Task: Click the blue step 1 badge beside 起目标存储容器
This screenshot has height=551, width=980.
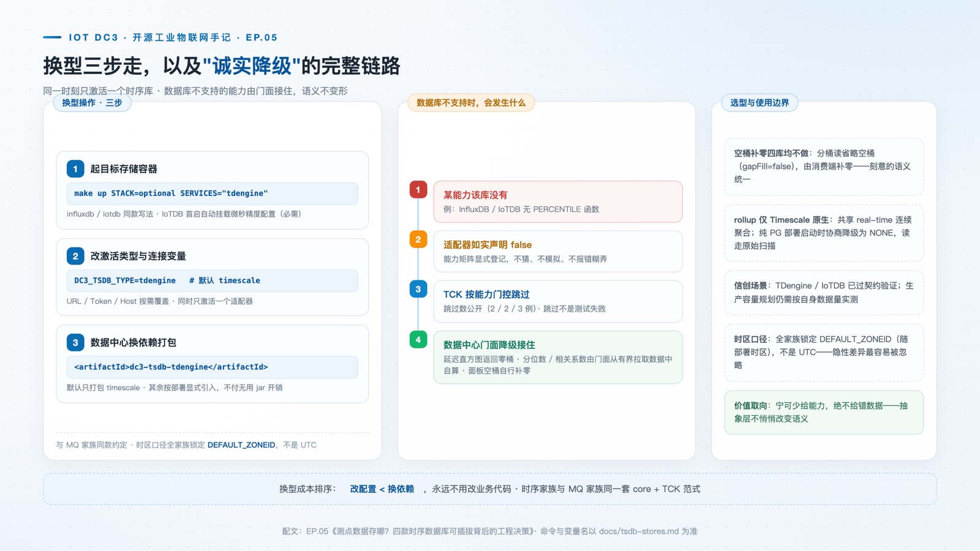Action: [x=75, y=169]
